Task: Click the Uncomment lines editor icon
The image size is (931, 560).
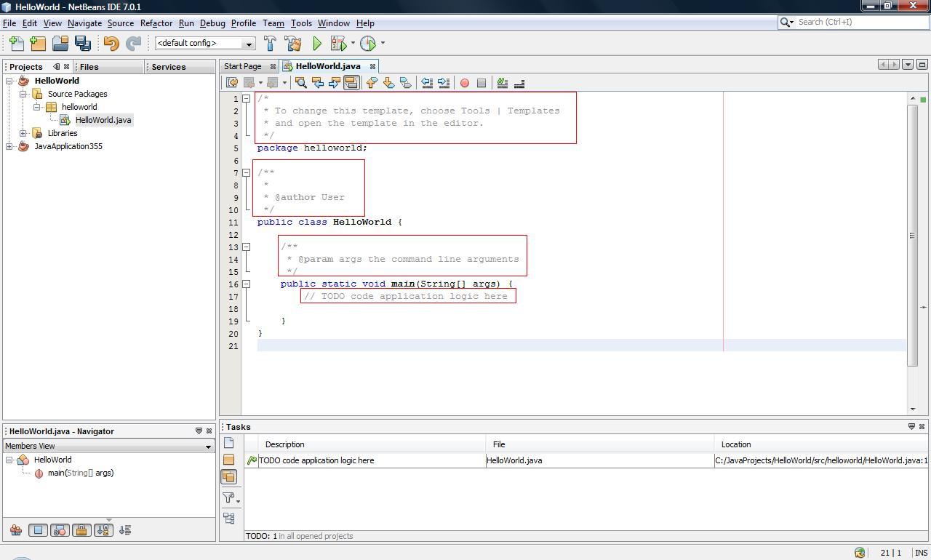Action: pos(519,83)
